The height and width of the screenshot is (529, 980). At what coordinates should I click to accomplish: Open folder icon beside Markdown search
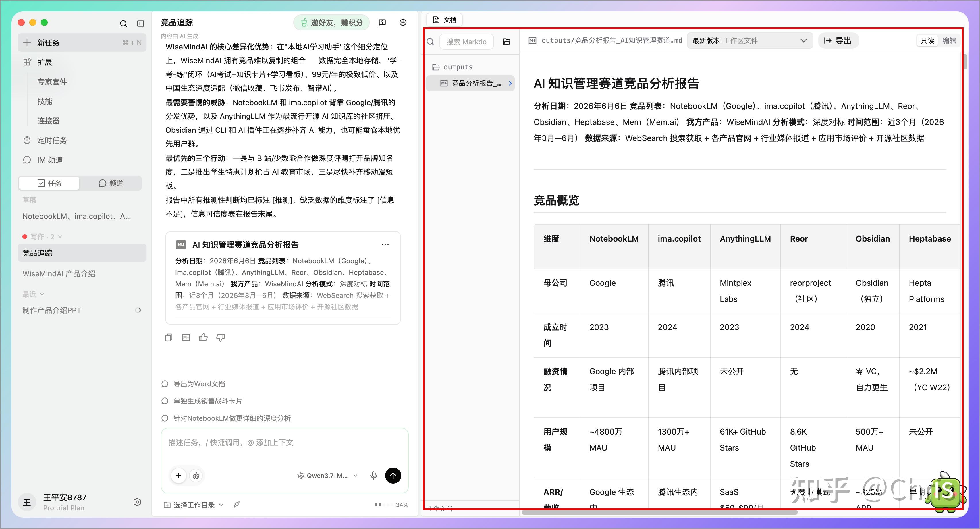tap(506, 42)
